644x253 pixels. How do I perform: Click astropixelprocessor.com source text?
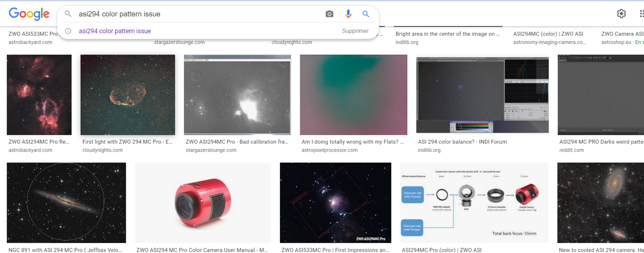coord(330,150)
